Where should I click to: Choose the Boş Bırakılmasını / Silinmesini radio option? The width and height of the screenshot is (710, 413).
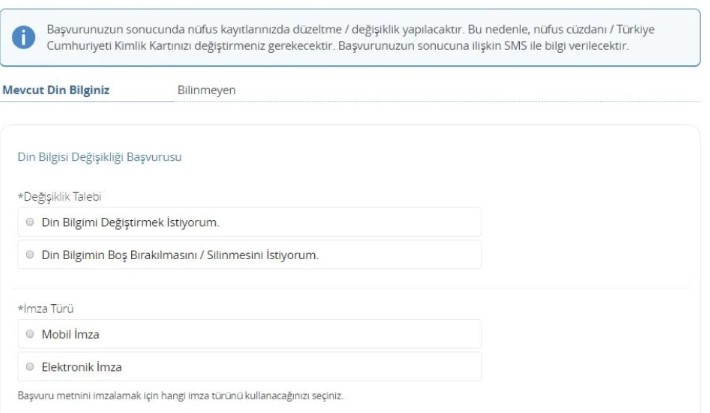click(x=30, y=255)
